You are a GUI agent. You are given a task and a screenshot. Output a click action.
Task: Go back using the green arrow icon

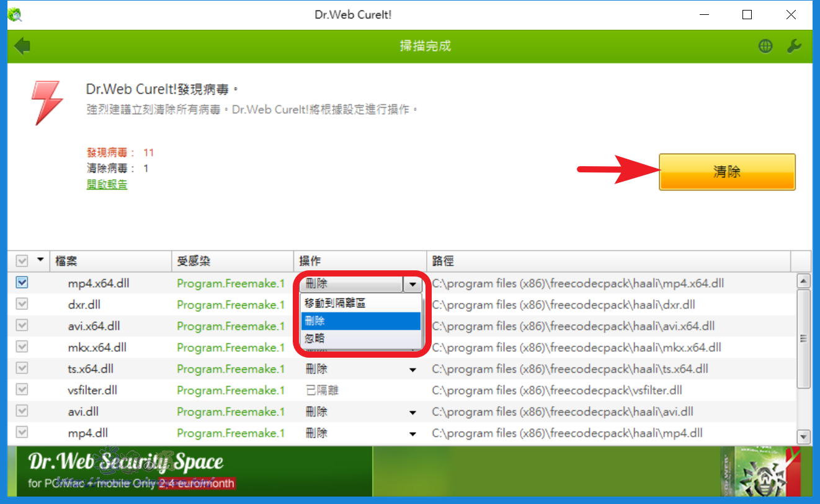23,46
